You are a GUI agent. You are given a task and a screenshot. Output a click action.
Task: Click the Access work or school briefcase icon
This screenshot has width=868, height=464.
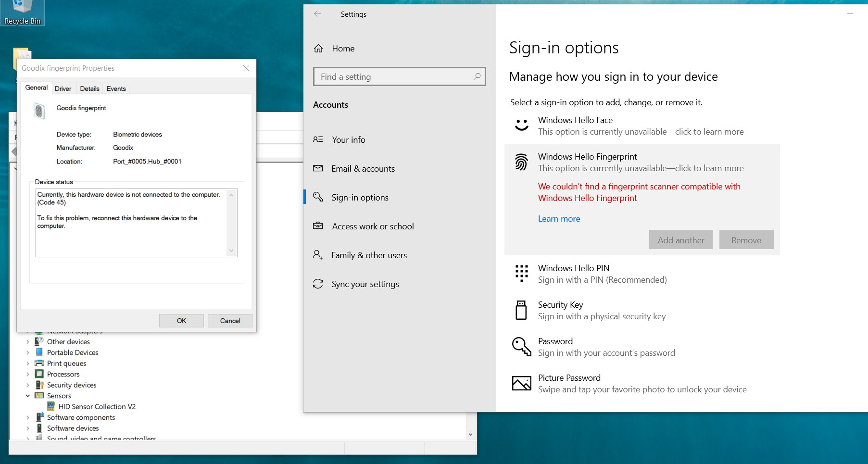[318, 226]
